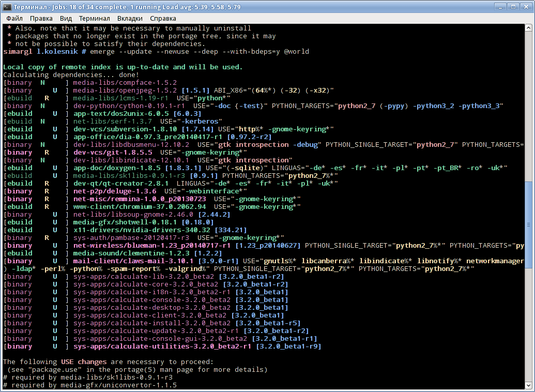This screenshot has width=535, height=392.
Task: Open the Файл menu
Action: pyautogui.click(x=14, y=19)
